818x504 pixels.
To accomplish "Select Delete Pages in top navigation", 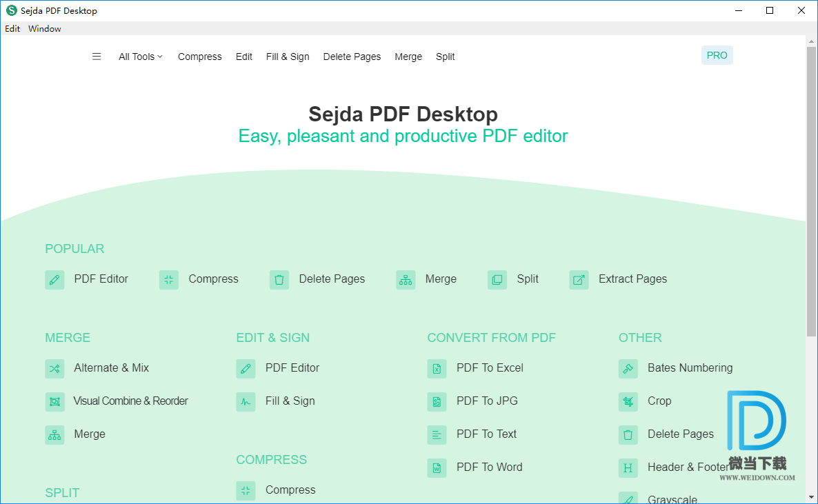I will (352, 57).
